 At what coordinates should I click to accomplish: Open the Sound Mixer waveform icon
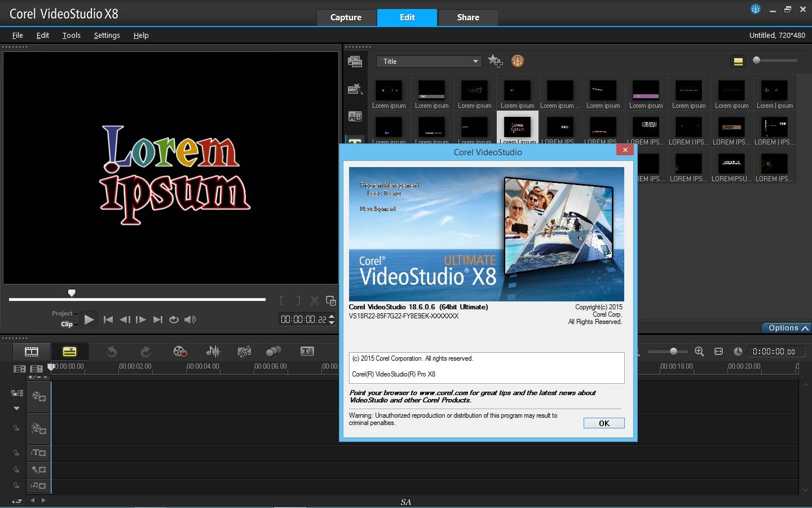(x=213, y=352)
